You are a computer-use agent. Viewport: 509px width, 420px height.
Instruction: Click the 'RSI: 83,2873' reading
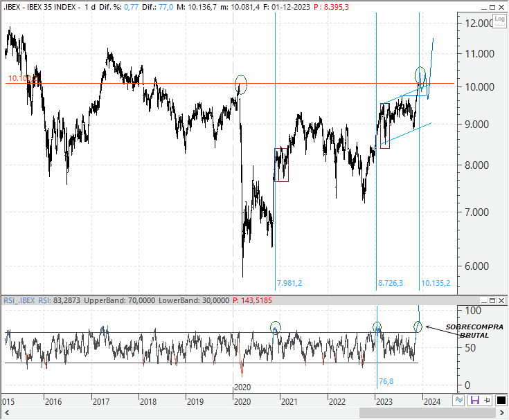tap(59, 300)
